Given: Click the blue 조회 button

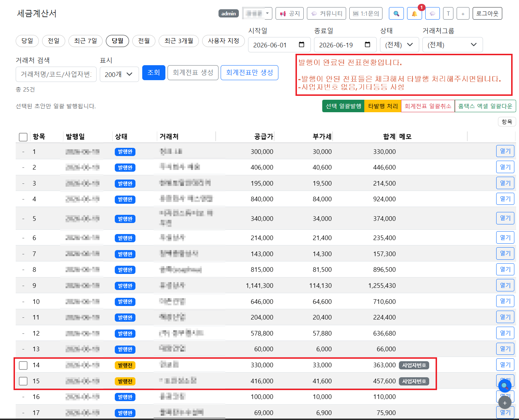Looking at the screenshot, I should point(154,73).
